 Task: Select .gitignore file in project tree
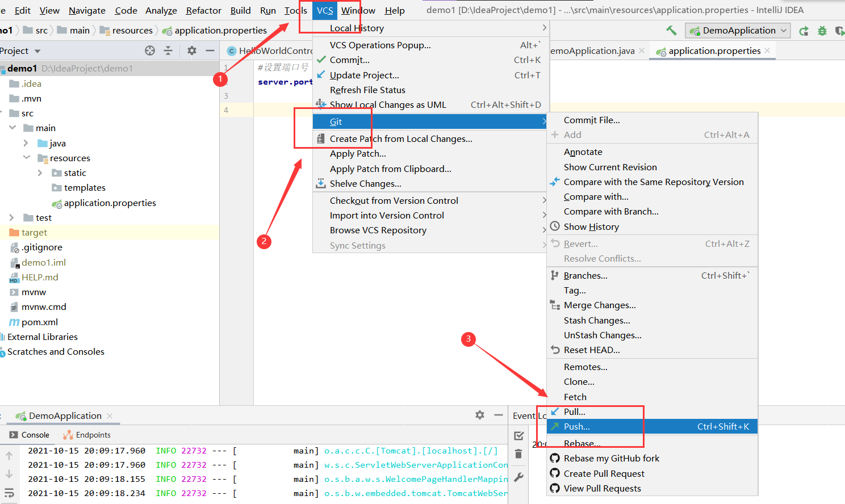point(43,247)
